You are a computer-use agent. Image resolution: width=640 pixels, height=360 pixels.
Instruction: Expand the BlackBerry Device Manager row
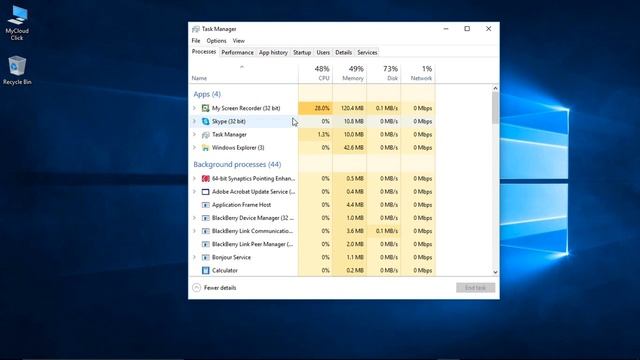coord(194,218)
